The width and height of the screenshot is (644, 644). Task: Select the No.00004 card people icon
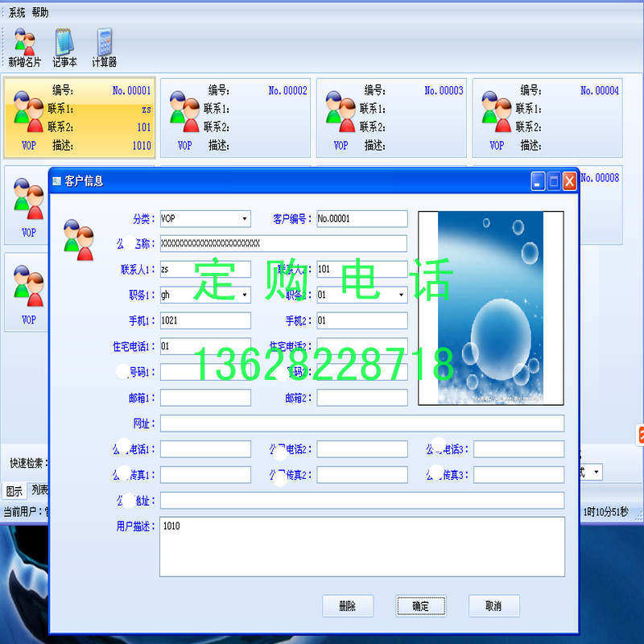(497, 111)
